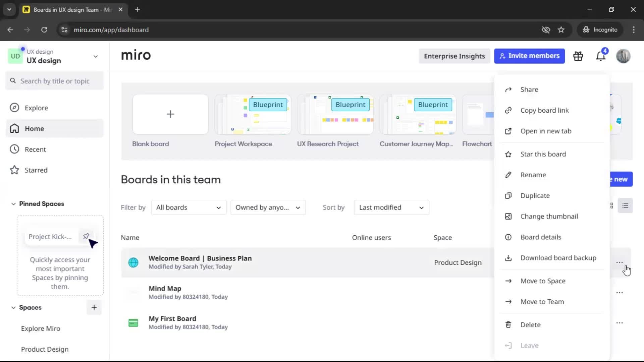Bookmark this page with the star icon
Image resolution: width=644 pixels, height=362 pixels.
coord(561,30)
